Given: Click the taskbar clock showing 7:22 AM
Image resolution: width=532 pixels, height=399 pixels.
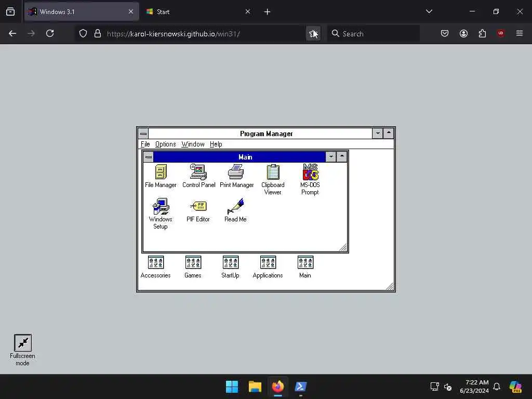Looking at the screenshot, I should click(474, 387).
